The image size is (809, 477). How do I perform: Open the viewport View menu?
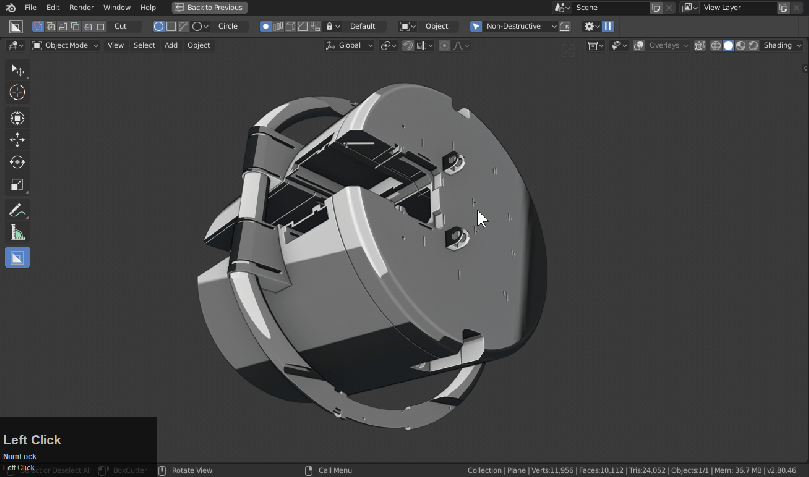point(116,45)
